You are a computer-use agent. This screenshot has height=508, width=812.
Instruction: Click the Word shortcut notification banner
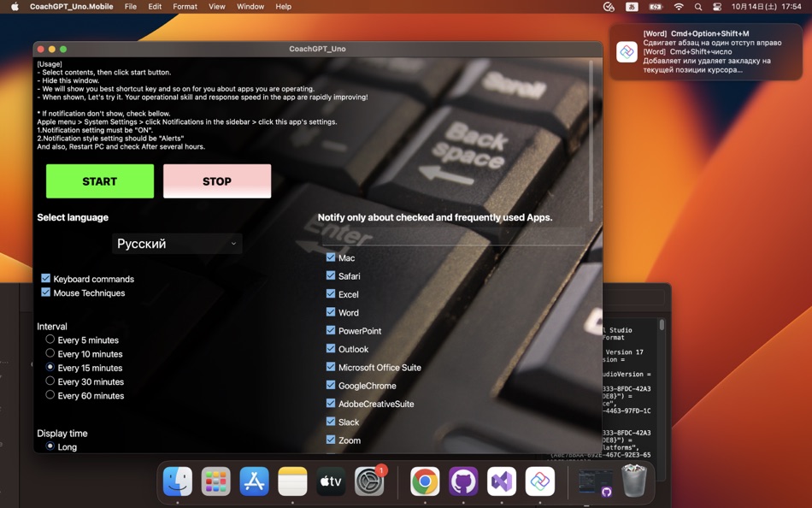coord(706,52)
